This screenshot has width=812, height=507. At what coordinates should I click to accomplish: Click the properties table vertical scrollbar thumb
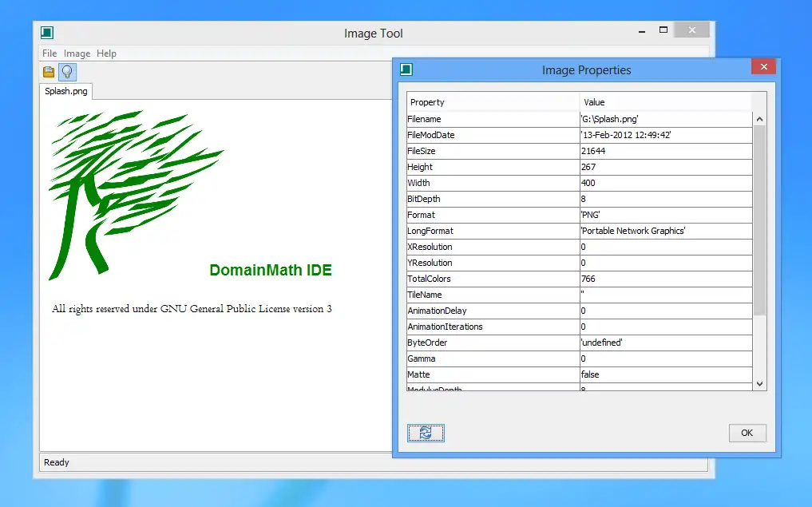pyautogui.click(x=759, y=220)
